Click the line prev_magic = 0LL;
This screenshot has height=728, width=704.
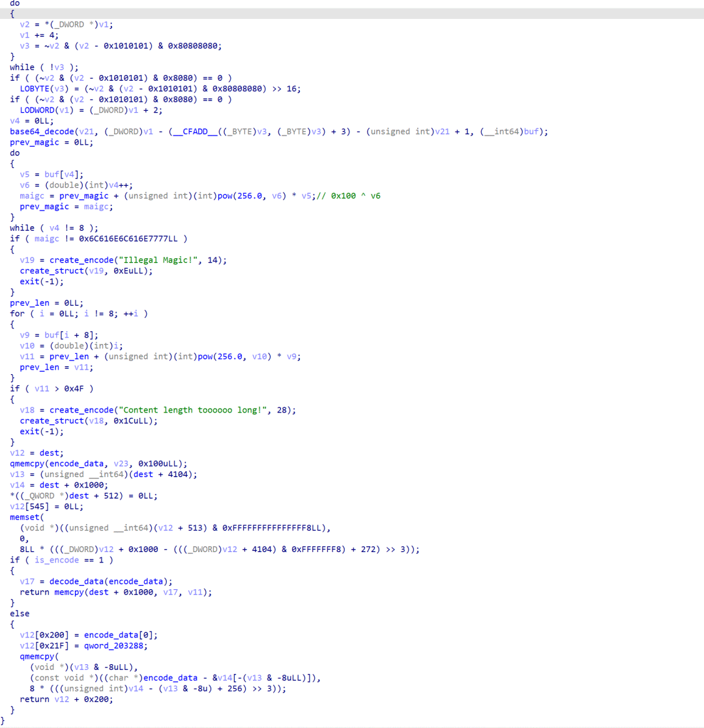[x=51, y=142]
